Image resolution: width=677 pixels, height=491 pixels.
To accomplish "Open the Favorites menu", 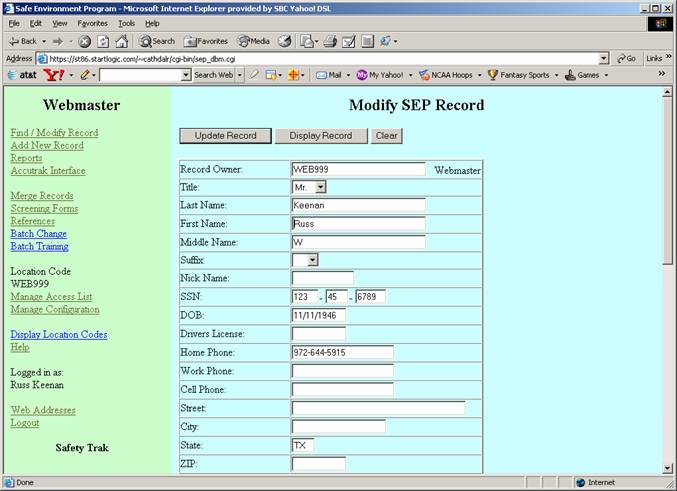I will [92, 23].
